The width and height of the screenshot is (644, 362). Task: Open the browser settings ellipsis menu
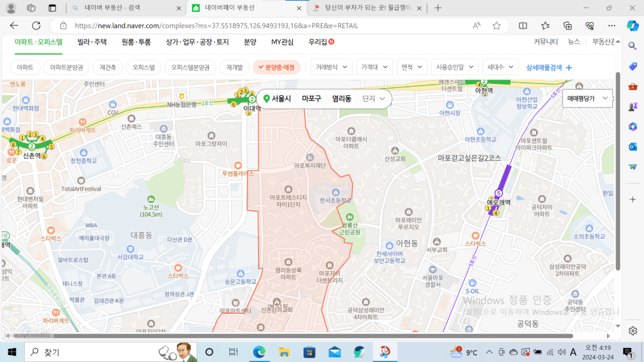pyautogui.click(x=612, y=25)
